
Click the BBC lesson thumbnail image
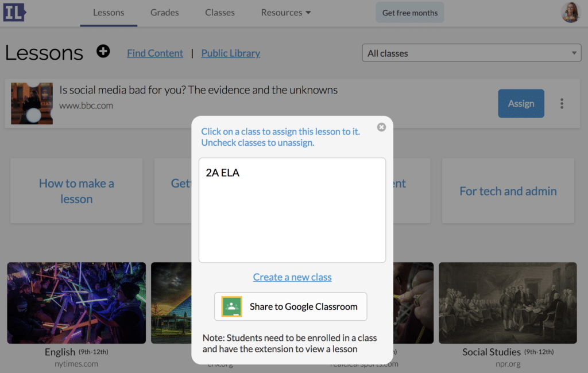(x=32, y=103)
